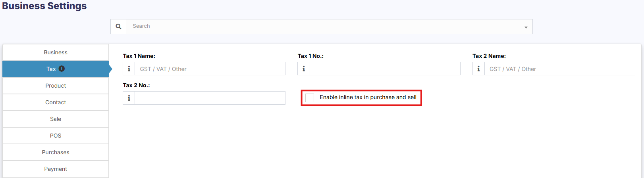Select the active Tax tab
Viewport: 644px width, 178px height.
(x=51, y=69)
